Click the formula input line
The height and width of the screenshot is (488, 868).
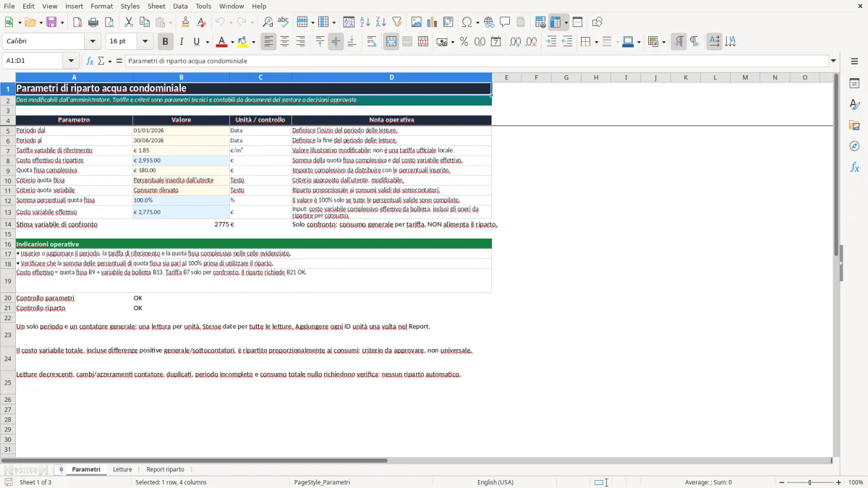477,61
